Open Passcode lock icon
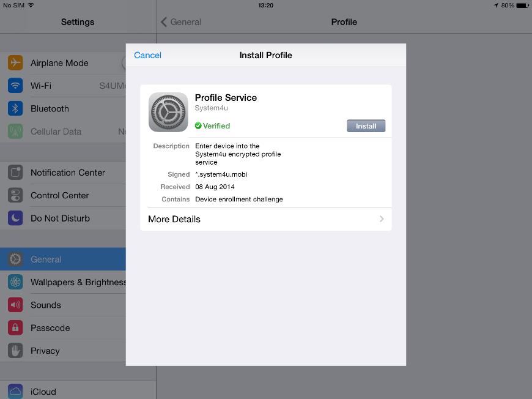Screen dimensions: 532x399 click(x=15, y=327)
